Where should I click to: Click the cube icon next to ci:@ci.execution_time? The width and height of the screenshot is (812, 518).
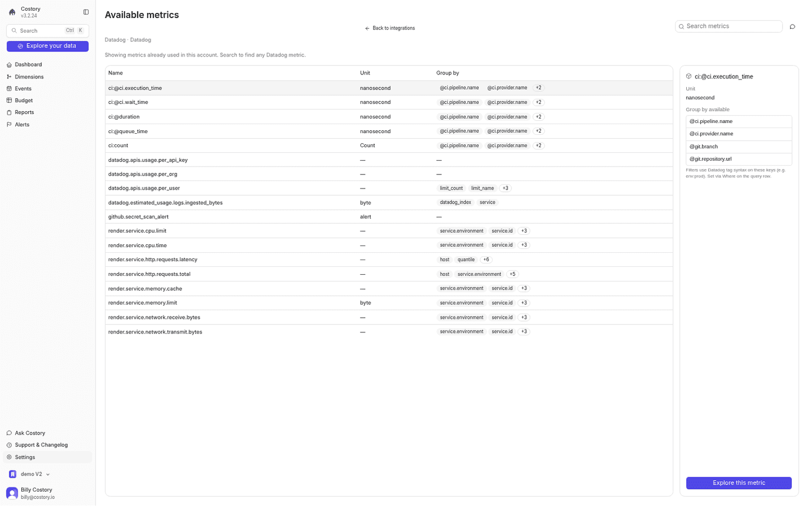click(x=689, y=77)
